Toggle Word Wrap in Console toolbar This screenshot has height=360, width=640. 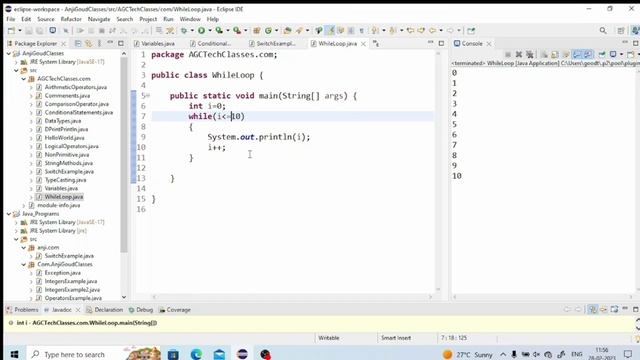click(566, 54)
